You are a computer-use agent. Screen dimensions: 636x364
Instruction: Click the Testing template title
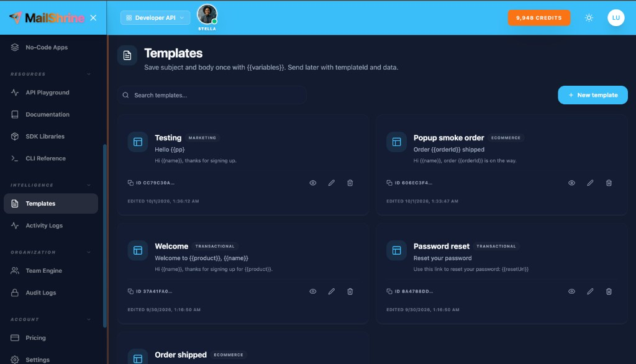(x=168, y=138)
